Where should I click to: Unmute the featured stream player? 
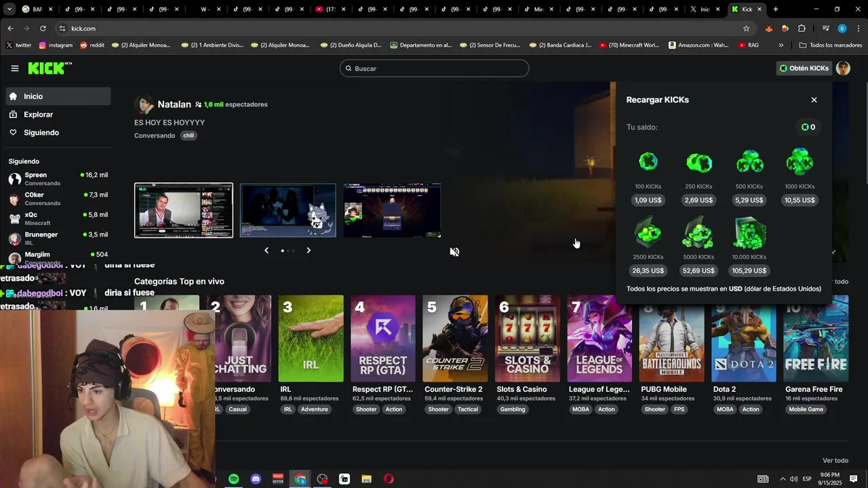pyautogui.click(x=454, y=251)
